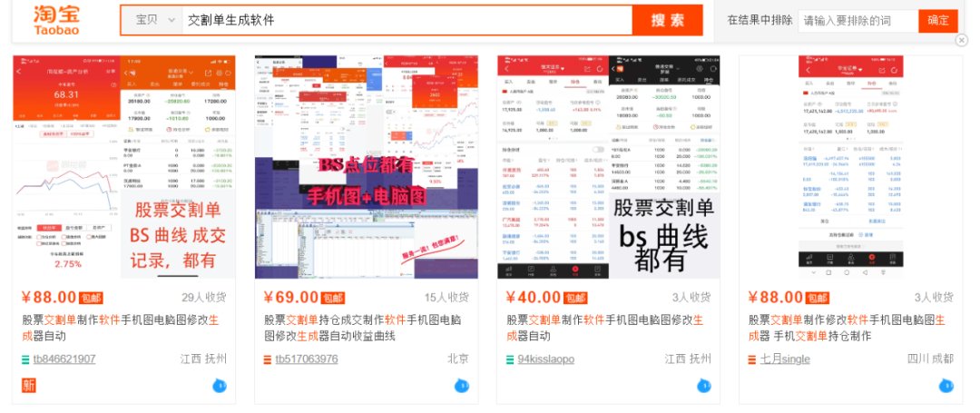Image resolution: width=980 pixels, height=413 pixels.
Task: Chat with seller tb517063976 via the blue Wangwang icon
Action: 461,386
